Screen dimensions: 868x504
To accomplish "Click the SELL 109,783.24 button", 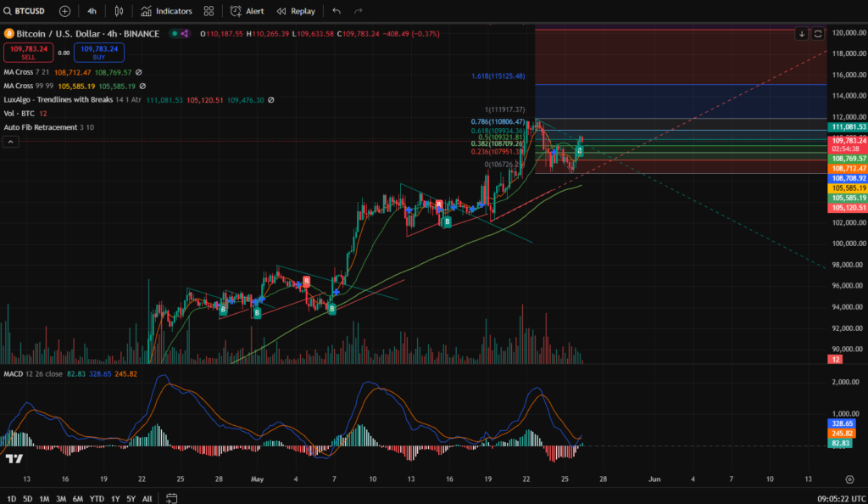I will click(29, 53).
